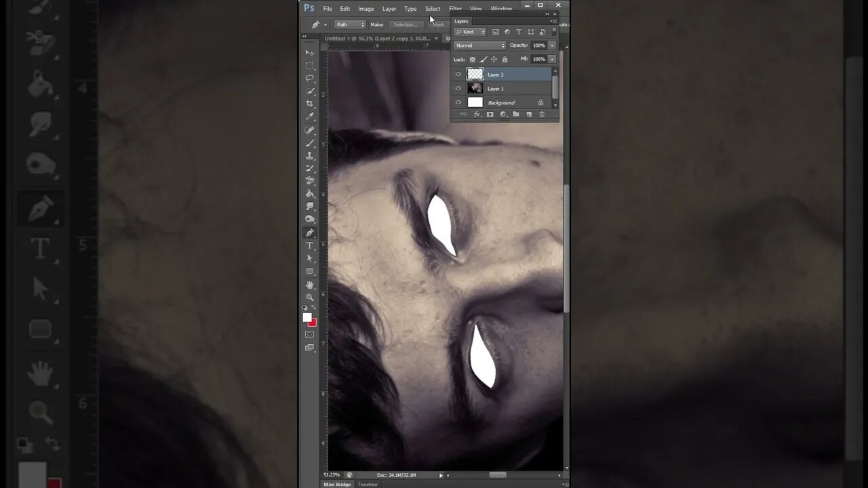
Task: Close the Untitled-1 document tab
Action: click(436, 39)
